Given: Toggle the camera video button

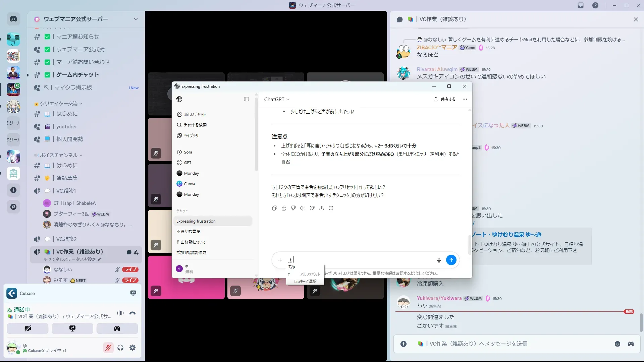Looking at the screenshot, I should point(28,328).
